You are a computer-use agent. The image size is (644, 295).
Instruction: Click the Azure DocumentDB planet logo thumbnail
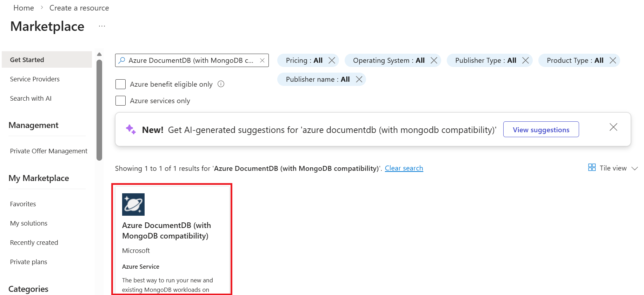(133, 204)
